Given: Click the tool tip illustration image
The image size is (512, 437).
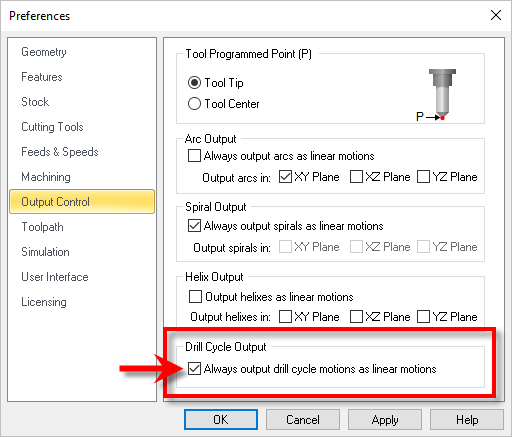Looking at the screenshot, I should click(x=437, y=95).
